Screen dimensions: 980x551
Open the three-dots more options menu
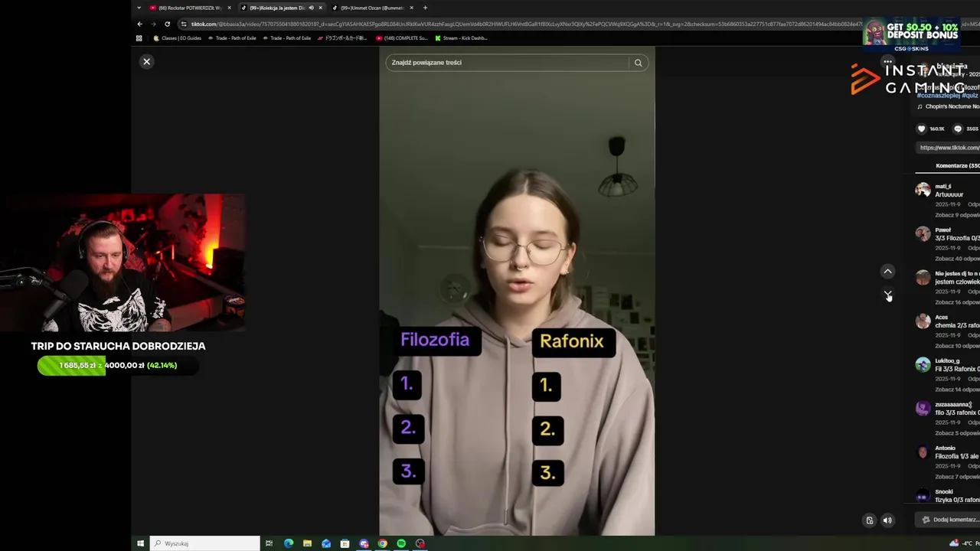pos(887,61)
